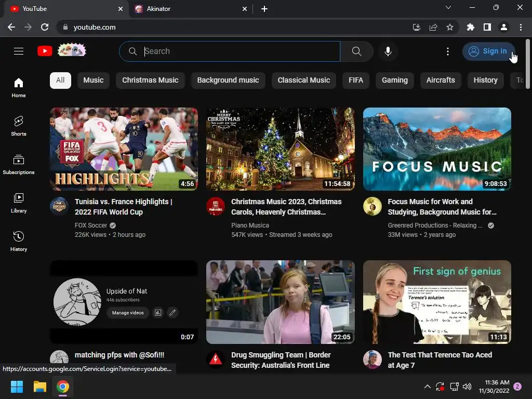Open the Chrome three-dot menu
The width and height of the screenshot is (532, 399).
tap(521, 27)
